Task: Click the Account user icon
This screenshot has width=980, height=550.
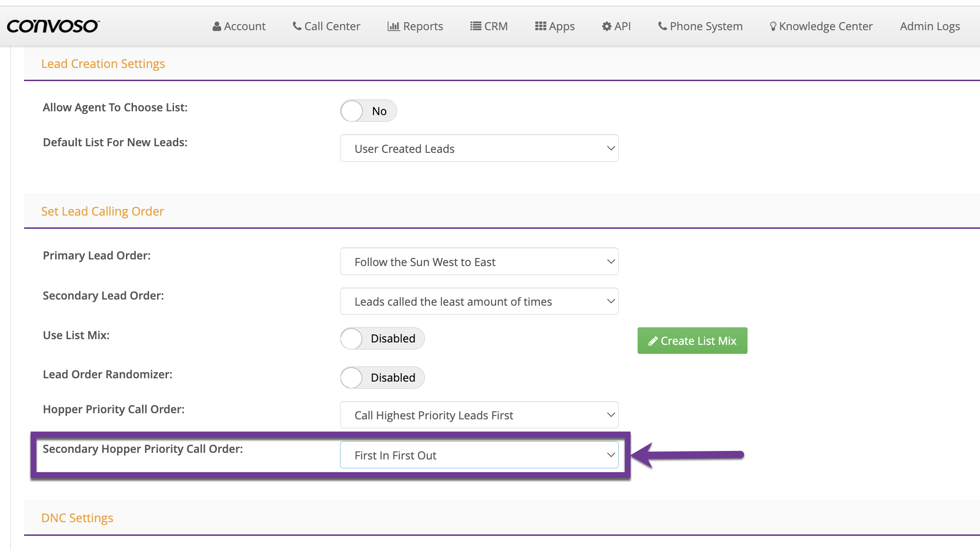Action: [x=216, y=26]
